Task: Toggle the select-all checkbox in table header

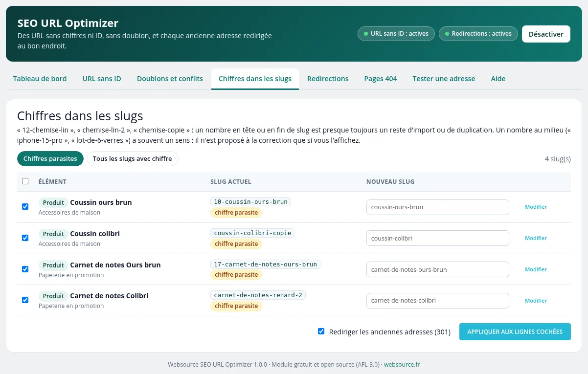Action: click(25, 181)
